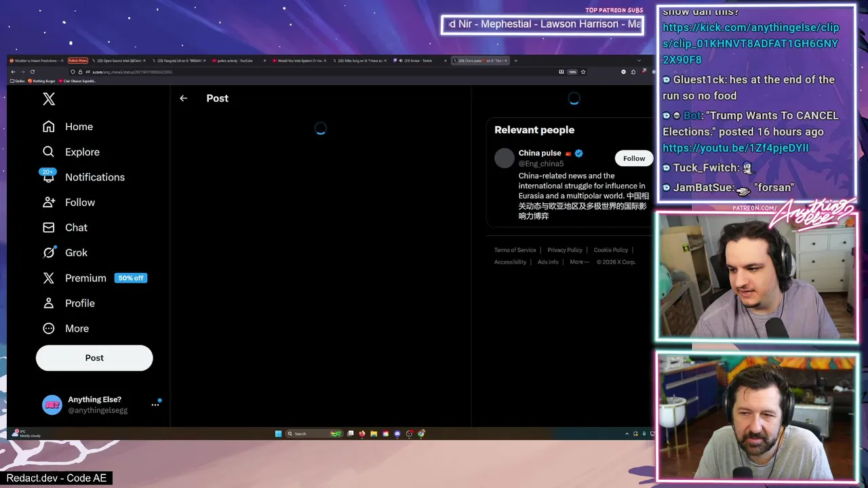Open the Ads info footer link
The image size is (868, 488).
coord(548,262)
